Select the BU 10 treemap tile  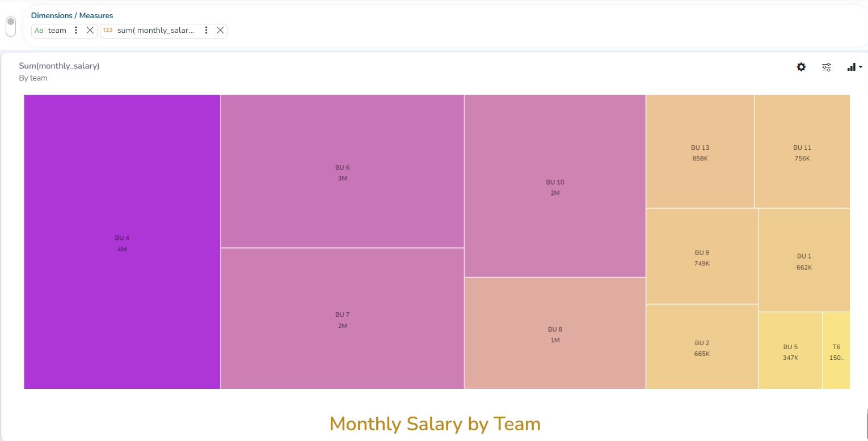click(555, 186)
